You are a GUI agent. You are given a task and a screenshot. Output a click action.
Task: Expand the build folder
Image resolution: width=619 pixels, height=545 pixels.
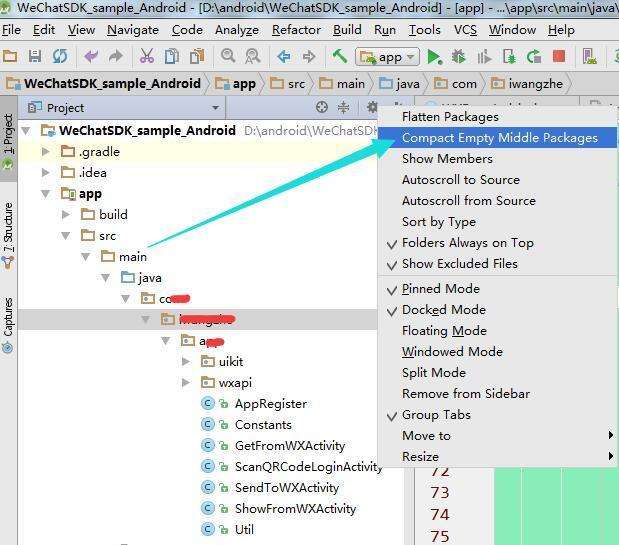[x=66, y=215]
